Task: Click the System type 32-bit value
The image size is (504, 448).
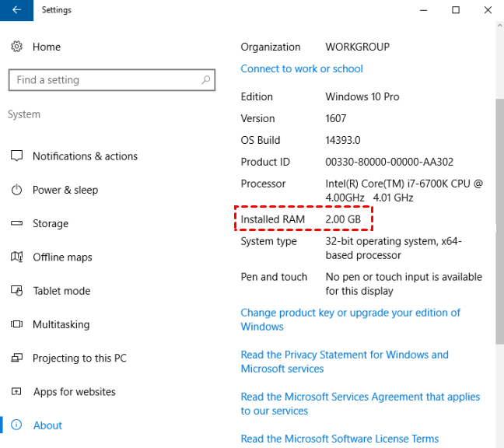Action: click(x=394, y=248)
